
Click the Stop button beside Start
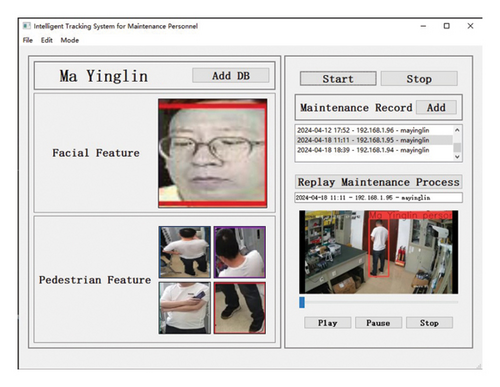[419, 79]
